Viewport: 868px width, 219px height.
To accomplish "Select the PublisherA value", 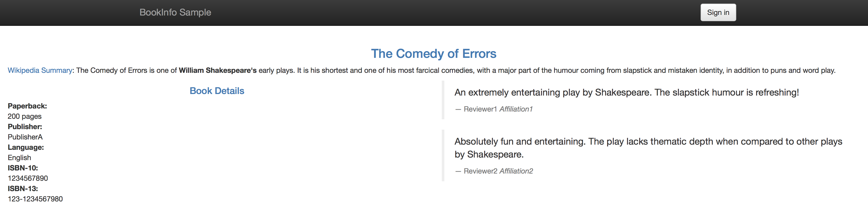I will [x=25, y=137].
